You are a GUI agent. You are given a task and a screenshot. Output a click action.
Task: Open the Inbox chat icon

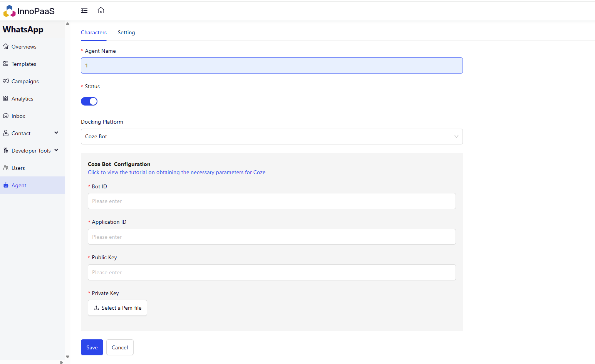coord(6,116)
